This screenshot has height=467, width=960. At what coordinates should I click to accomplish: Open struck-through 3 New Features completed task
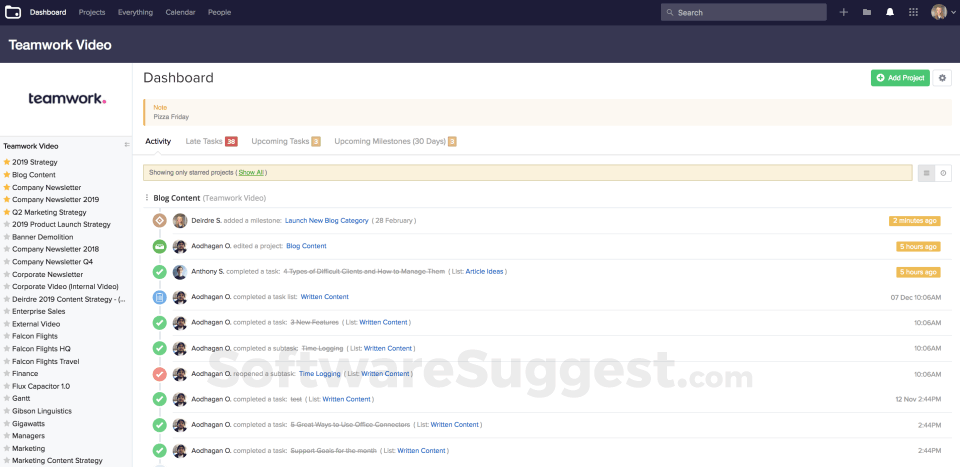pos(317,322)
